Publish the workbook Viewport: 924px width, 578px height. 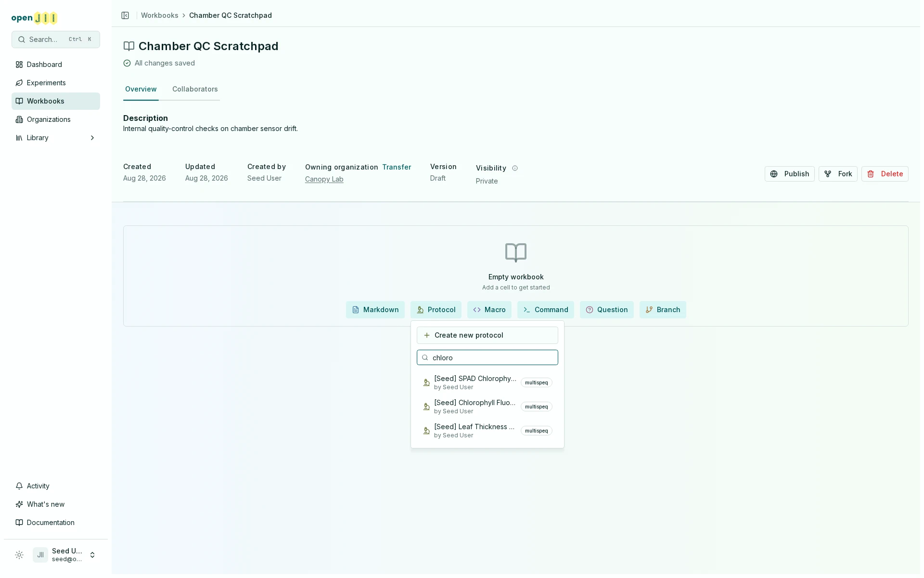[789, 174]
